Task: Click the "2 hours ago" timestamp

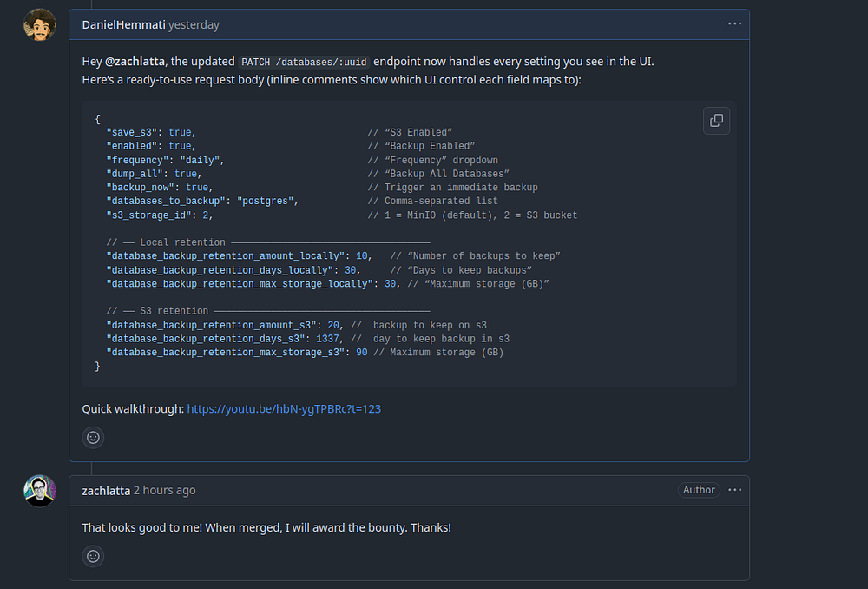Action: coord(164,491)
